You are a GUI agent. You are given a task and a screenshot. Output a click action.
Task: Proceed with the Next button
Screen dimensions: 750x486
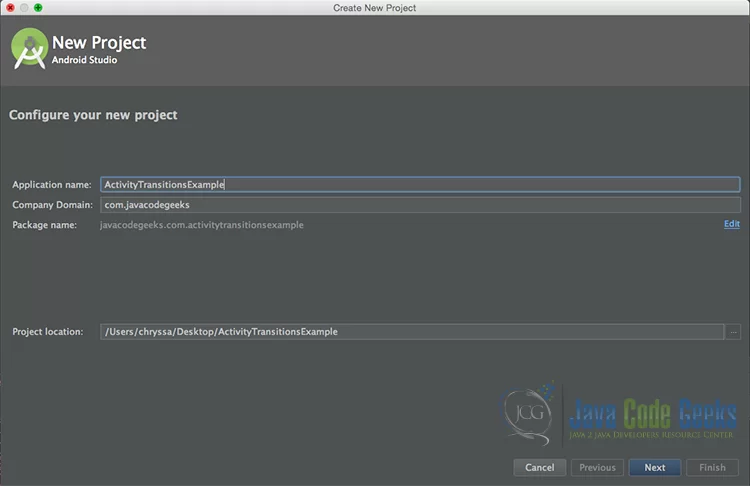pyautogui.click(x=654, y=467)
